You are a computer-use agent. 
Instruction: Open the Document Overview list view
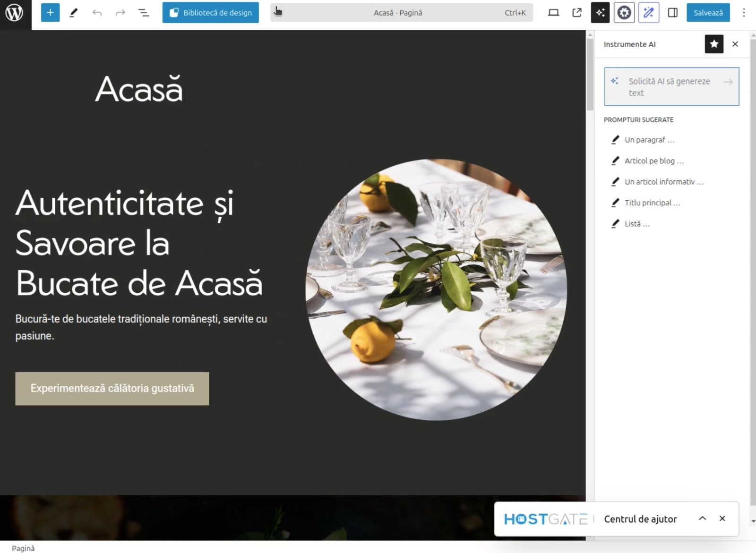[144, 13]
